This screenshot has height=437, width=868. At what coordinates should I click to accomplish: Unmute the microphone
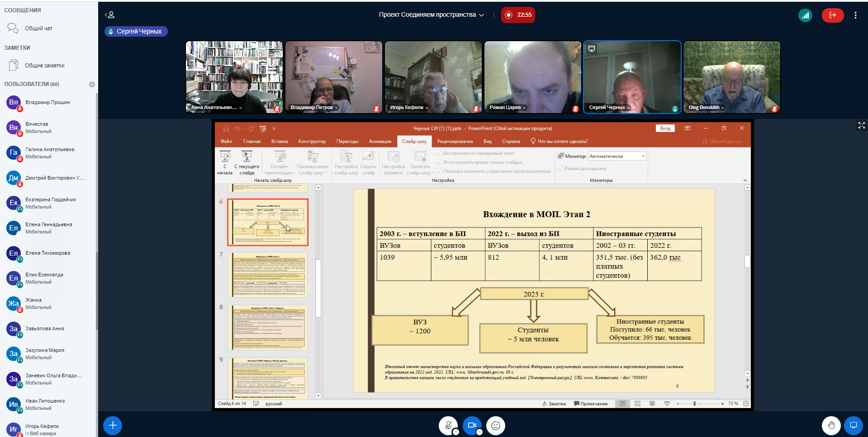click(448, 425)
